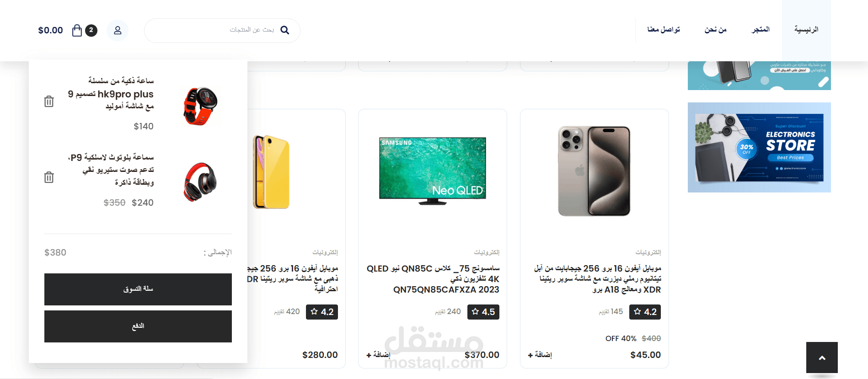The image size is (868, 379).
Task: Remove the P9 Bluetooth headphones from cart
Action: tap(49, 177)
